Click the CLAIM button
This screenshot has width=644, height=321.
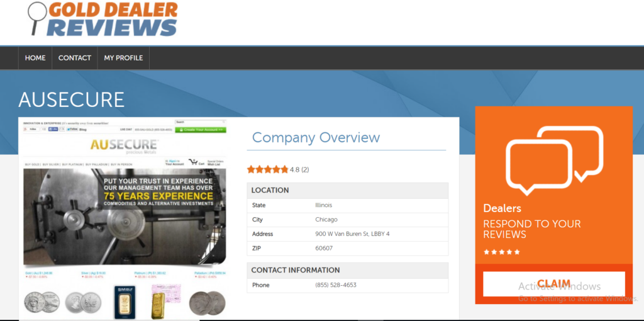pos(553,284)
